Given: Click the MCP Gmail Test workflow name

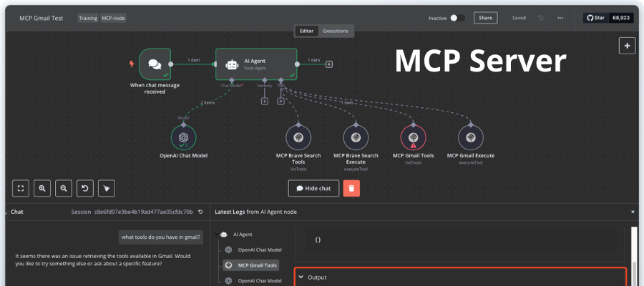Looking at the screenshot, I should (42, 18).
